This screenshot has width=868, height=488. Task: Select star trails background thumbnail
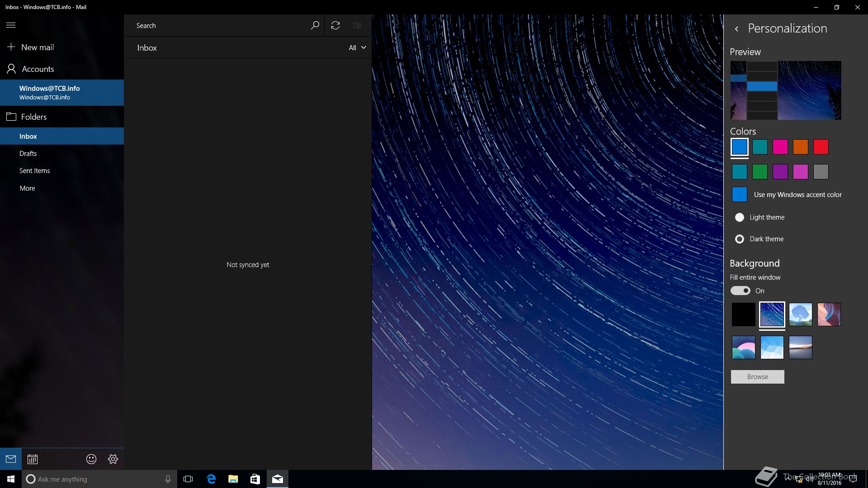coord(772,314)
